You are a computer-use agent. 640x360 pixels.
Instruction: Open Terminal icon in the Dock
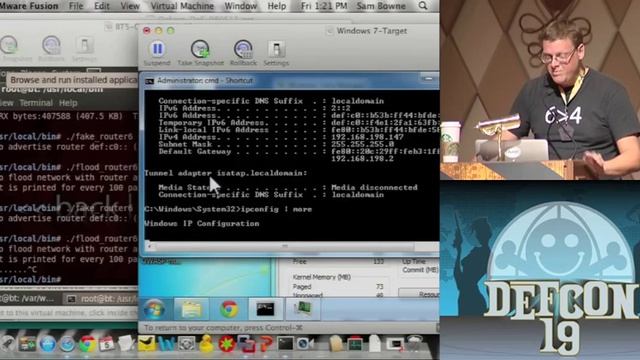coord(285,344)
